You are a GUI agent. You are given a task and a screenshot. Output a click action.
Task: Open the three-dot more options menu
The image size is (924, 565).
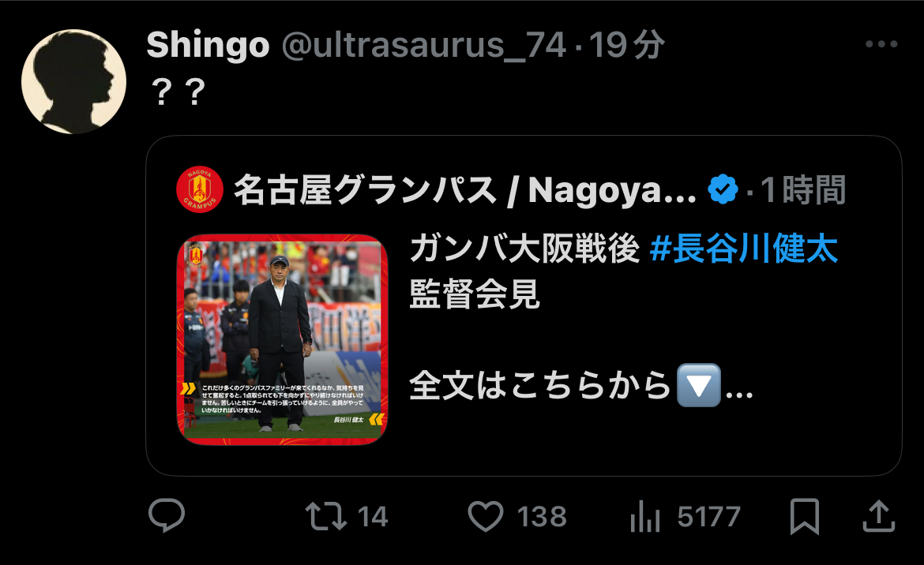click(881, 44)
